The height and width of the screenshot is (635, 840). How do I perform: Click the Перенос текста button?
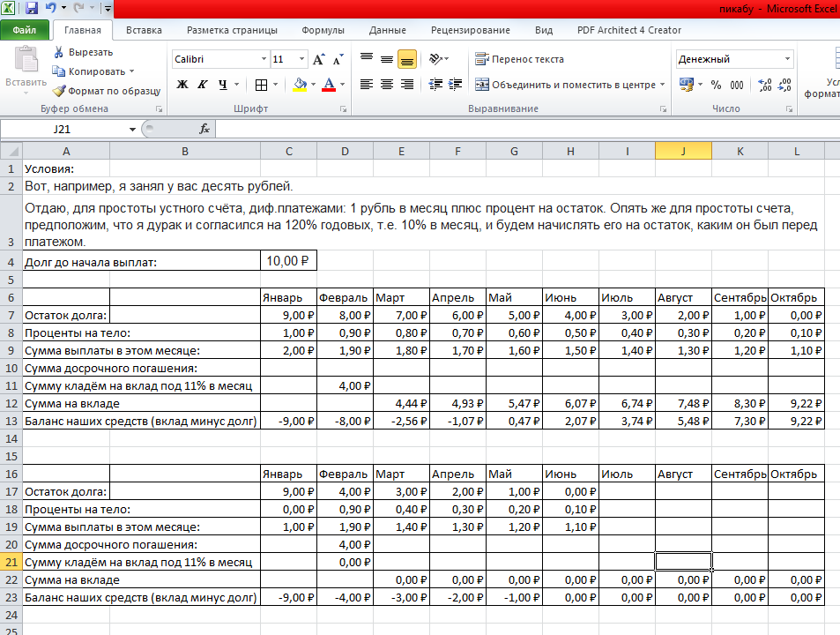520,60
